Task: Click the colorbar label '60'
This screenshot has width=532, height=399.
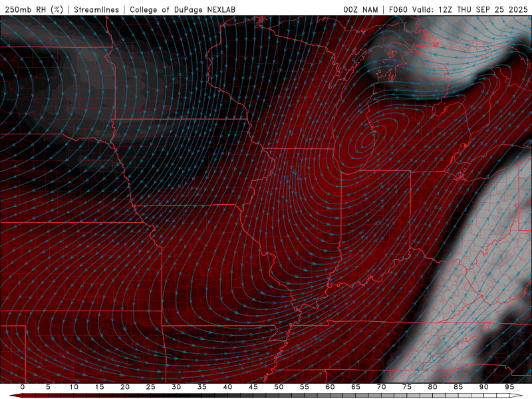Action: click(330, 387)
